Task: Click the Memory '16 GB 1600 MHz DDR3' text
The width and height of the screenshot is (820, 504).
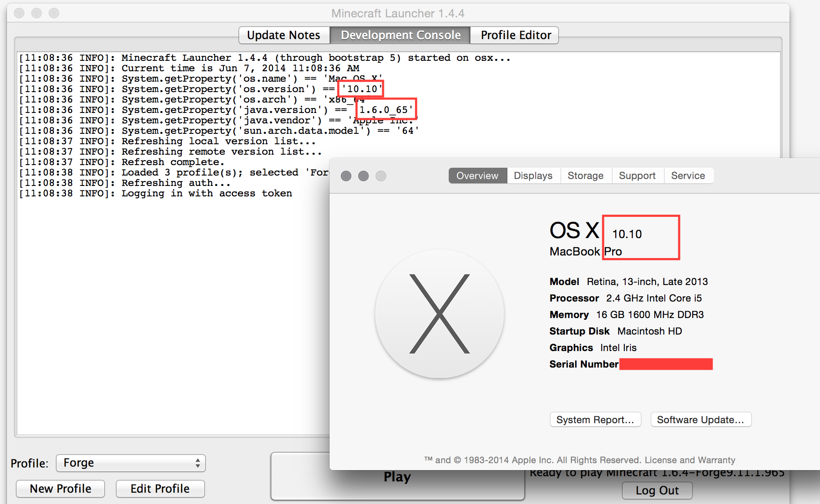Action: 627,315
